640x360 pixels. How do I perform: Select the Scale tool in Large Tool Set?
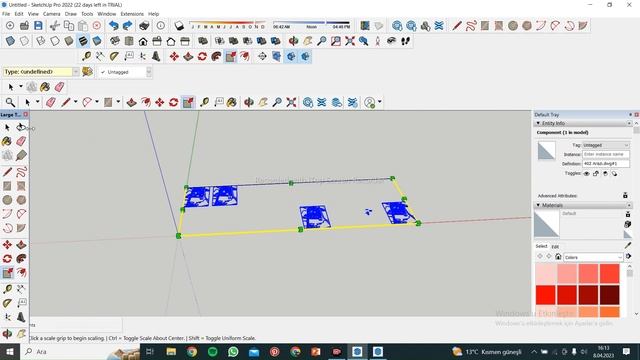click(x=7, y=273)
